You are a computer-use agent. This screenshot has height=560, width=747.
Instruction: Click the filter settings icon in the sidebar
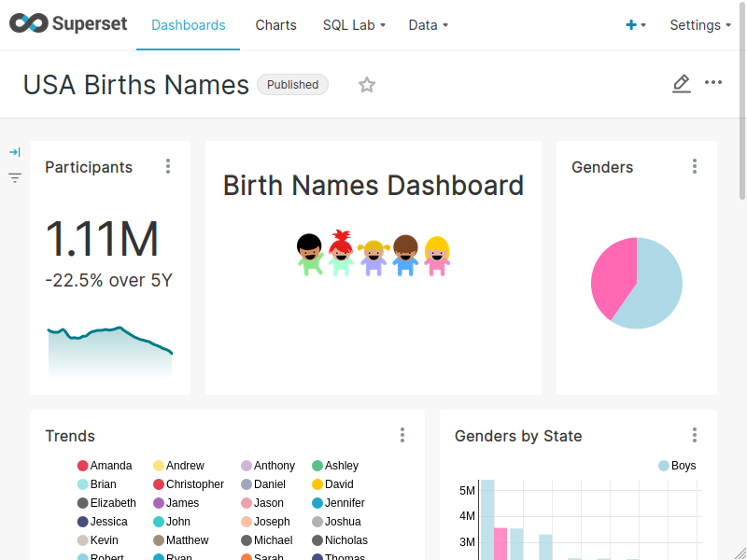click(x=14, y=177)
